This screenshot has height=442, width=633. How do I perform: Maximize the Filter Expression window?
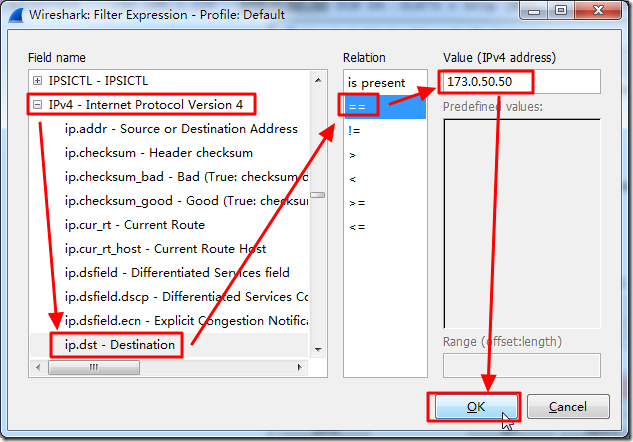560,10
